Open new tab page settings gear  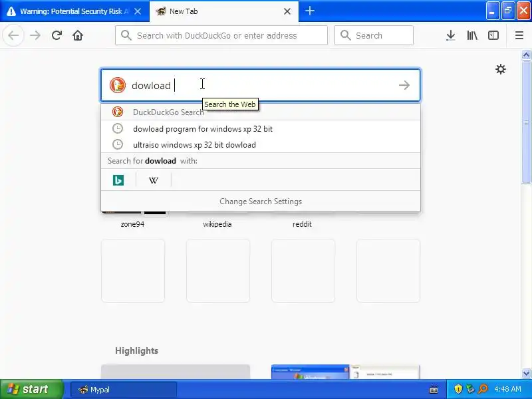[x=501, y=70]
